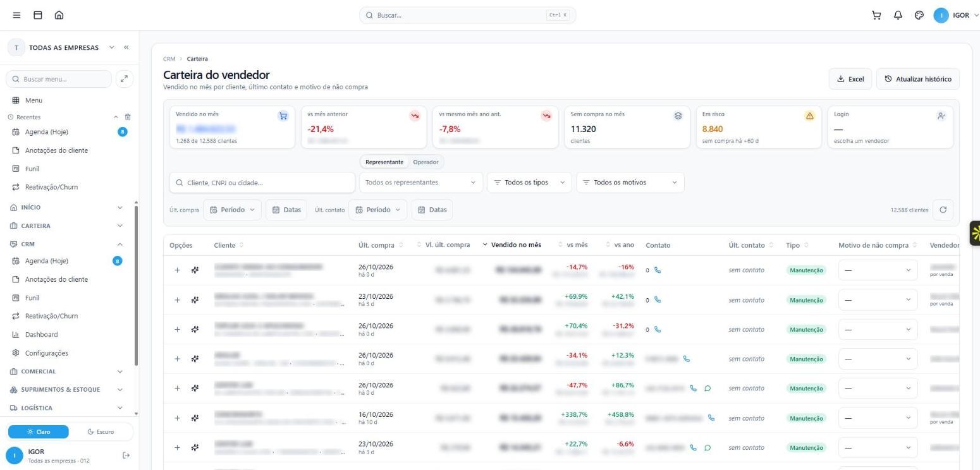Open notifications bell icon
This screenshot has width=980, height=470.
898,15
